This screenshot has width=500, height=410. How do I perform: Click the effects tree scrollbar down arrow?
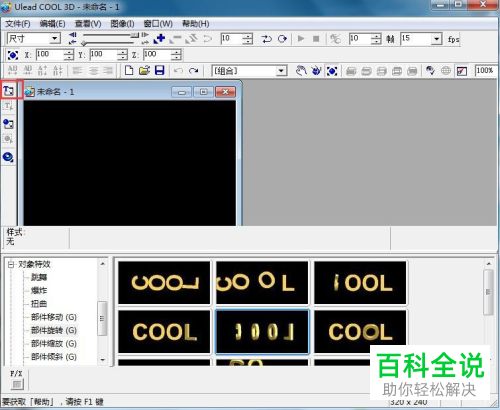click(x=103, y=360)
